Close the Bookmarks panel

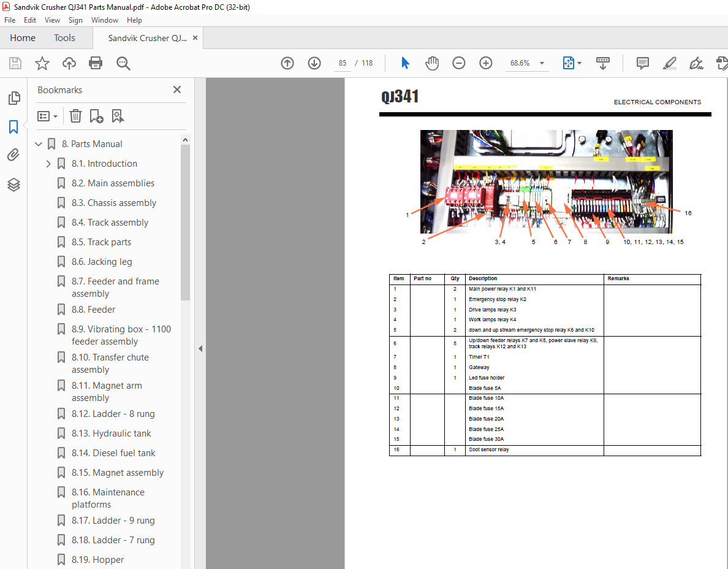point(177,90)
